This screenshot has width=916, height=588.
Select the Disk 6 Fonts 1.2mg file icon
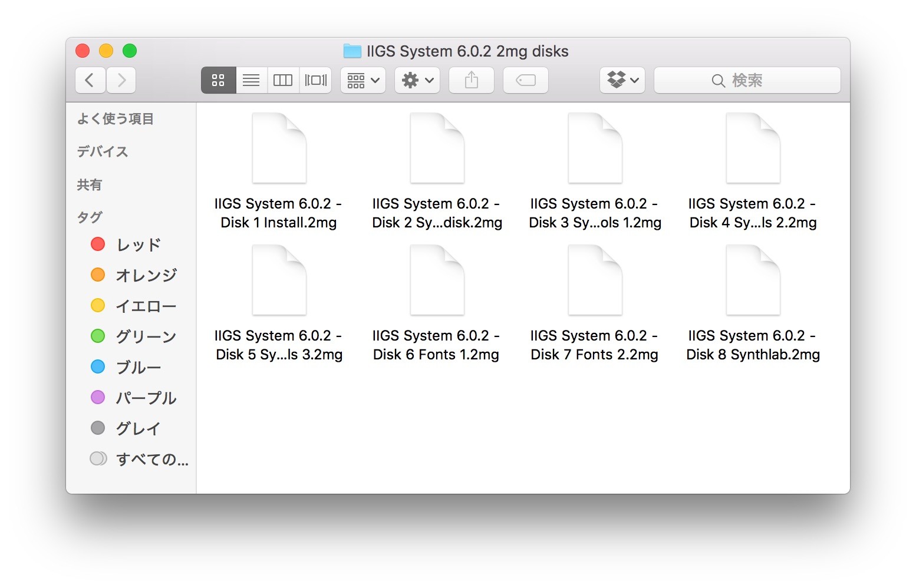click(x=437, y=280)
